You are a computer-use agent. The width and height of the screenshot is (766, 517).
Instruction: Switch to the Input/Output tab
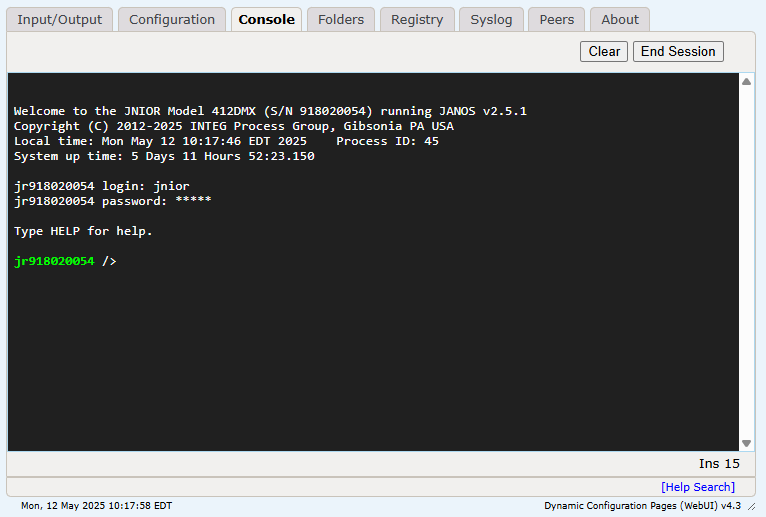tap(60, 19)
